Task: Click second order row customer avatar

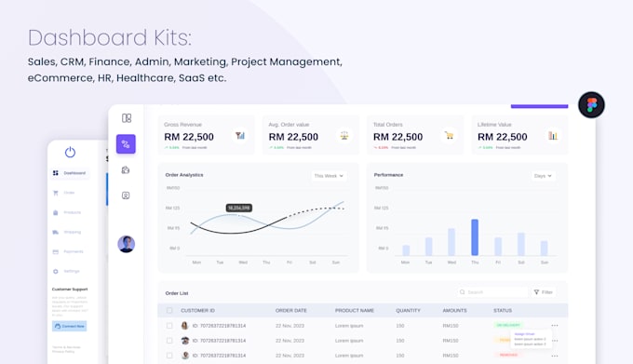Action: click(x=185, y=340)
